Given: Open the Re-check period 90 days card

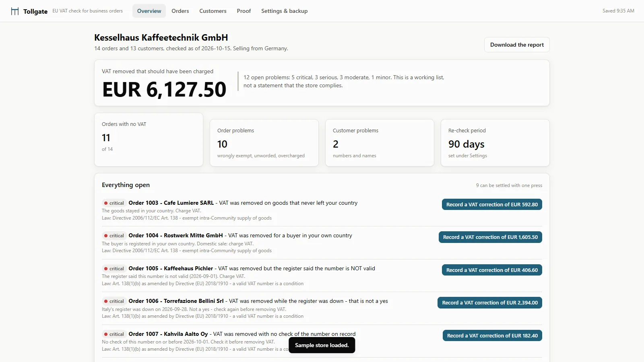Looking at the screenshot, I should click(495, 142).
